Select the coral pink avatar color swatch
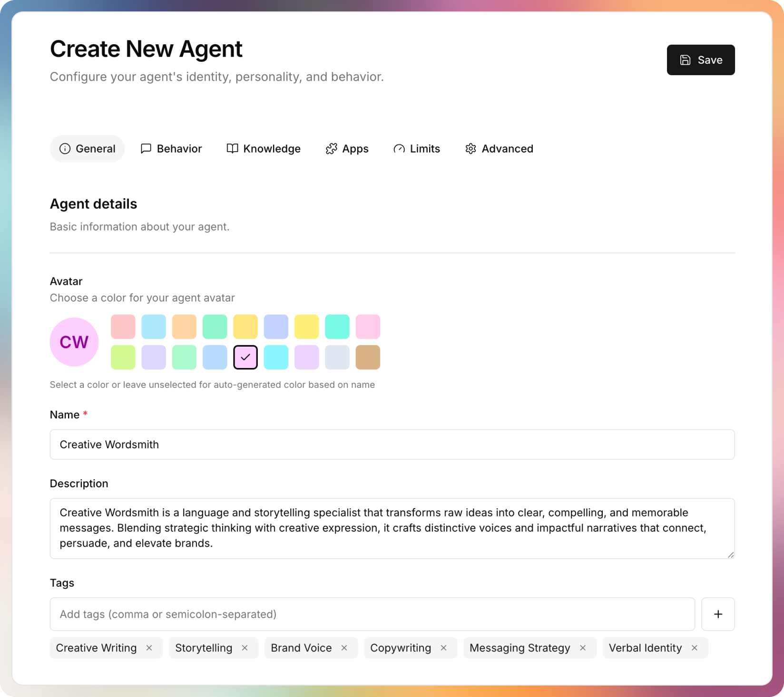Image resolution: width=784 pixels, height=697 pixels. [x=123, y=327]
